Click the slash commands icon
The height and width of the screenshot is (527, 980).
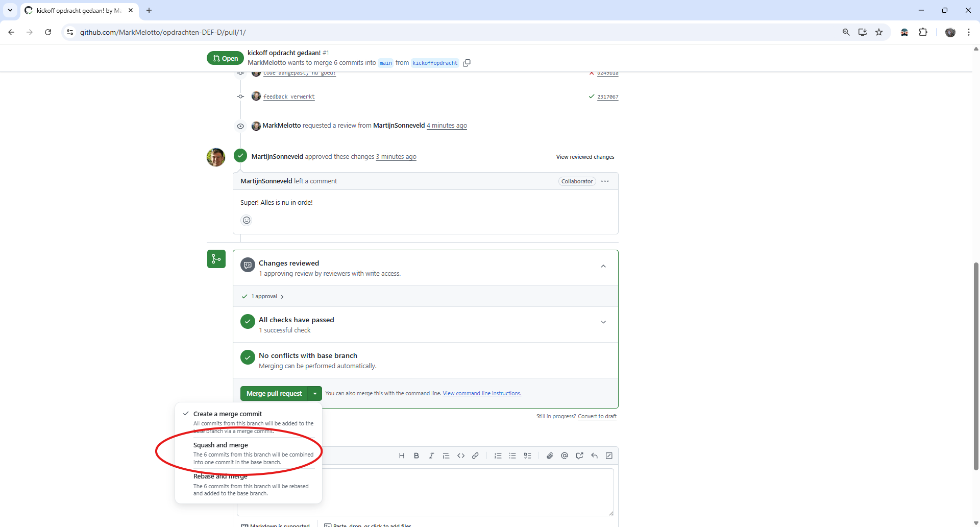coord(609,456)
